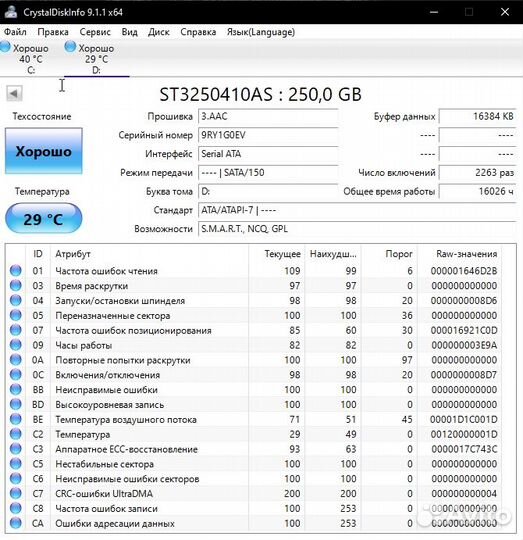Click the blue status orb for drive D:
Screen dimensions: 523x540
pyautogui.click(x=70, y=47)
